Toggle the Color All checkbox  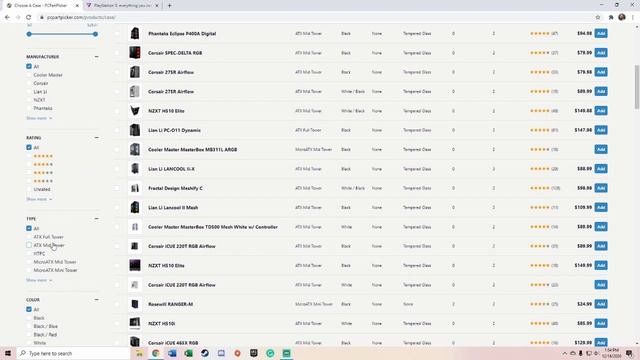pyautogui.click(x=29, y=309)
